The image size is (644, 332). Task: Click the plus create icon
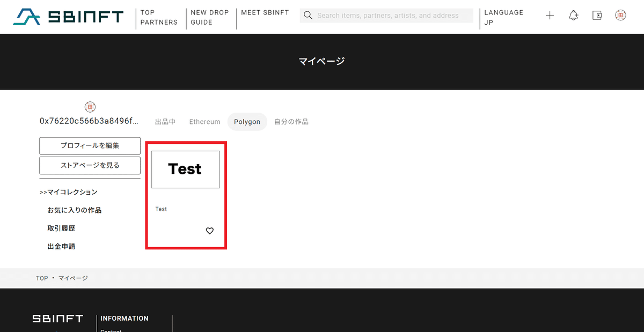(x=550, y=16)
